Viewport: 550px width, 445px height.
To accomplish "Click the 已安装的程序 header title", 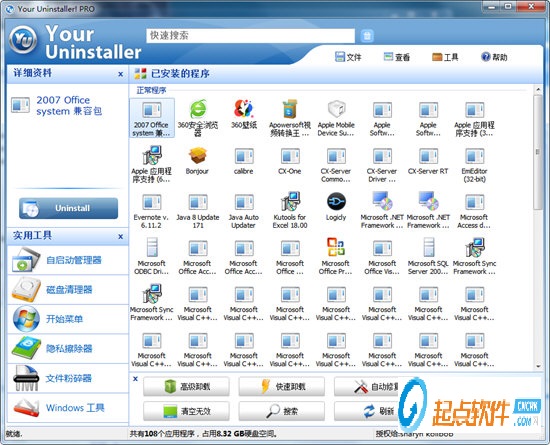I will click(x=180, y=74).
